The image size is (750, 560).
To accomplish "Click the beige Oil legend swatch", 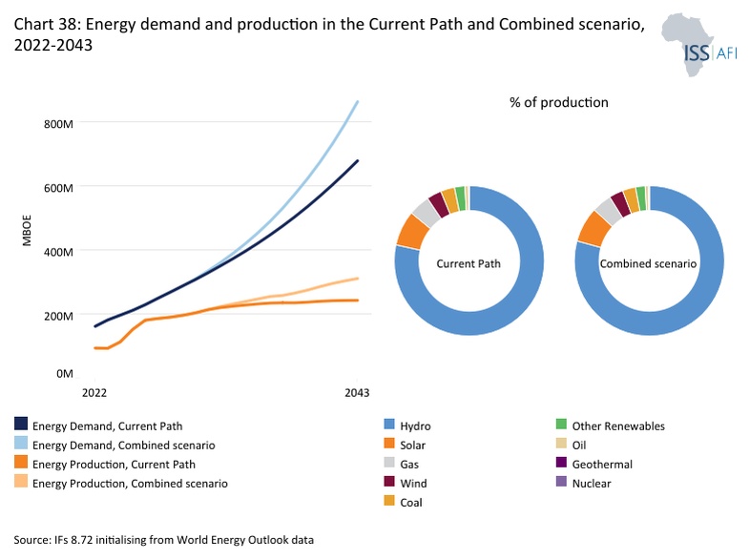I will pyautogui.click(x=561, y=444).
